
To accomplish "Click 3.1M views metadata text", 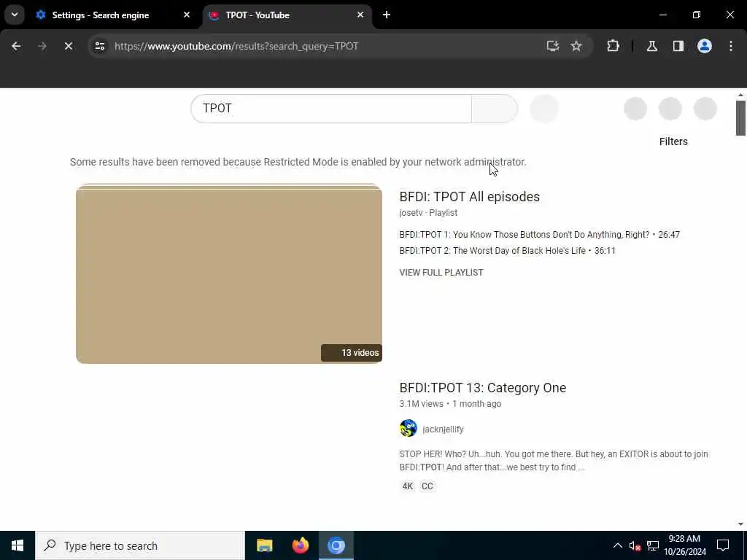I will coord(421,404).
